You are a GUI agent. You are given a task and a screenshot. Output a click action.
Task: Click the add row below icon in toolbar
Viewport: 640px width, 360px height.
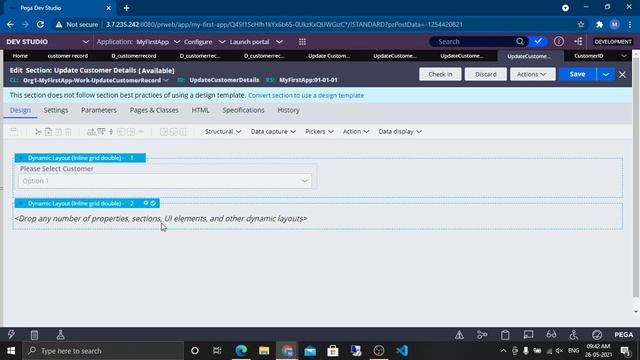coord(101,132)
